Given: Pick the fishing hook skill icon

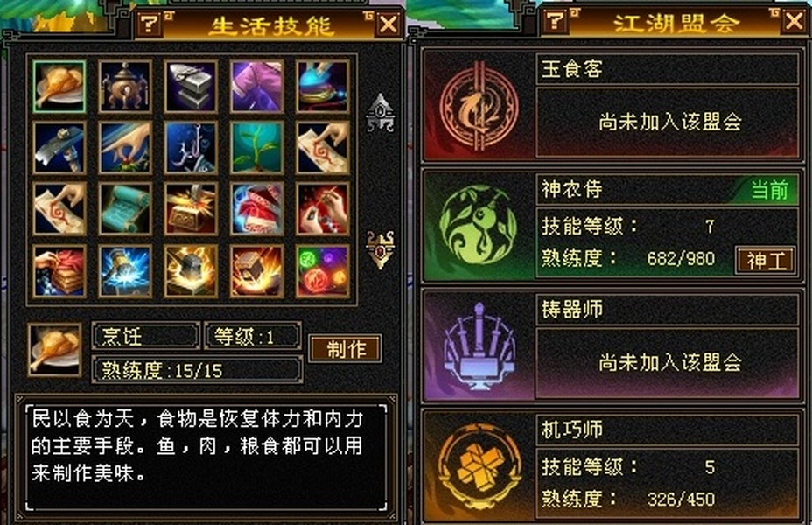Looking at the screenshot, I should pyautogui.click(x=191, y=148).
